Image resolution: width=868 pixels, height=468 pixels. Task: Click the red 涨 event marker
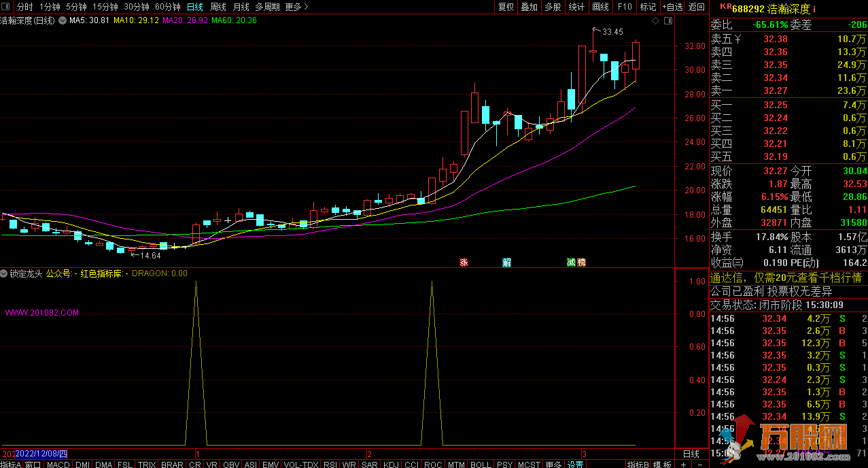[x=464, y=263]
